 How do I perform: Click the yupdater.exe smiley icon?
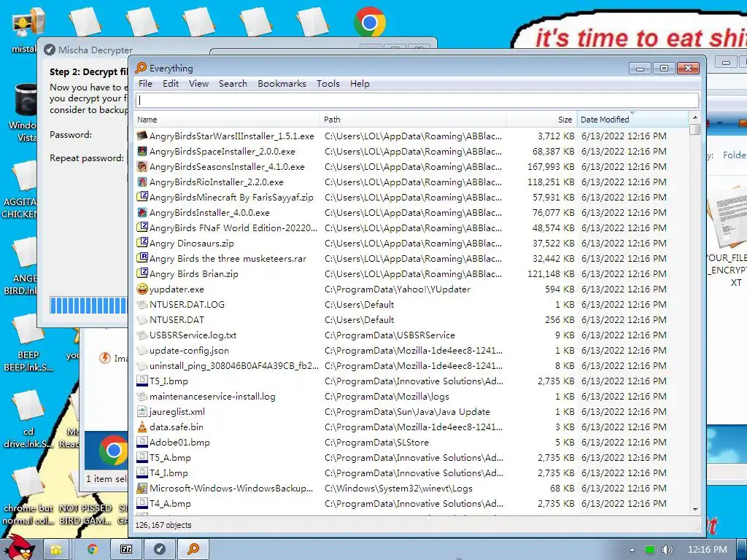pyautogui.click(x=142, y=289)
